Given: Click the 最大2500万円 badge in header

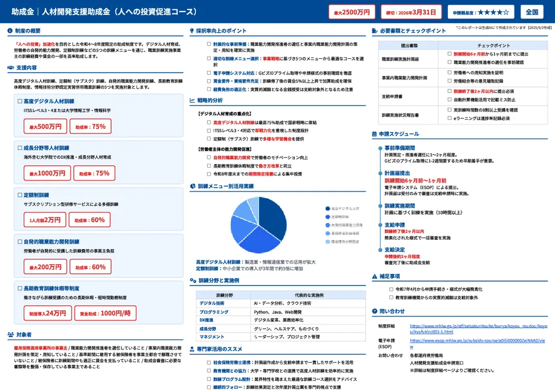Looking at the screenshot, I should point(352,12).
